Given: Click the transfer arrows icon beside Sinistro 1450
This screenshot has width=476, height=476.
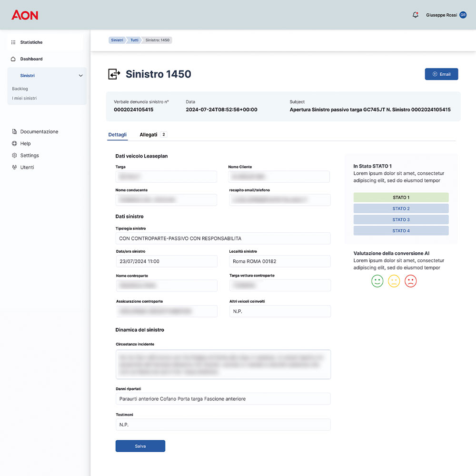Looking at the screenshot, I should pyautogui.click(x=114, y=74).
